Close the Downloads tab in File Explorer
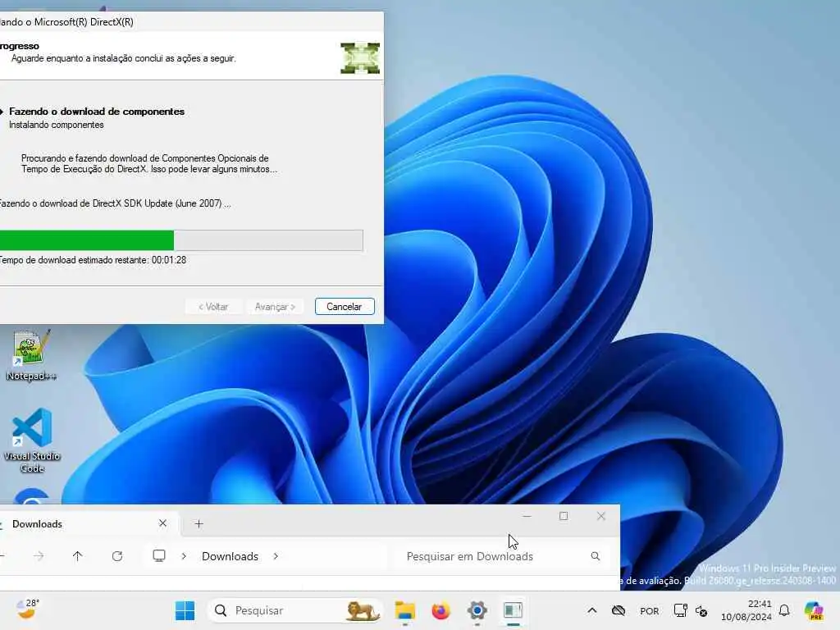 163,523
